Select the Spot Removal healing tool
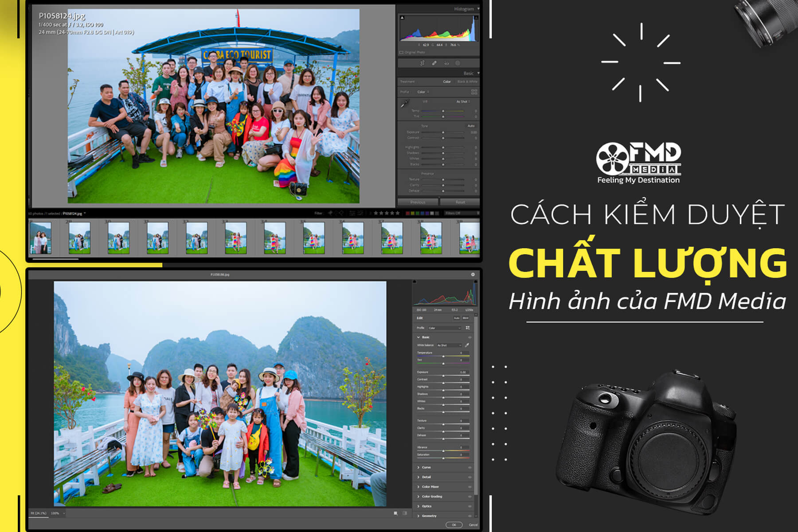 [434, 63]
